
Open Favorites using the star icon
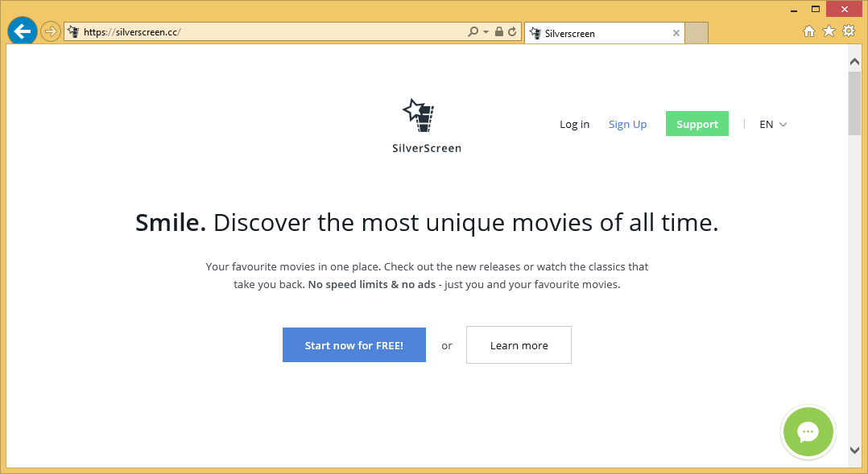(829, 31)
